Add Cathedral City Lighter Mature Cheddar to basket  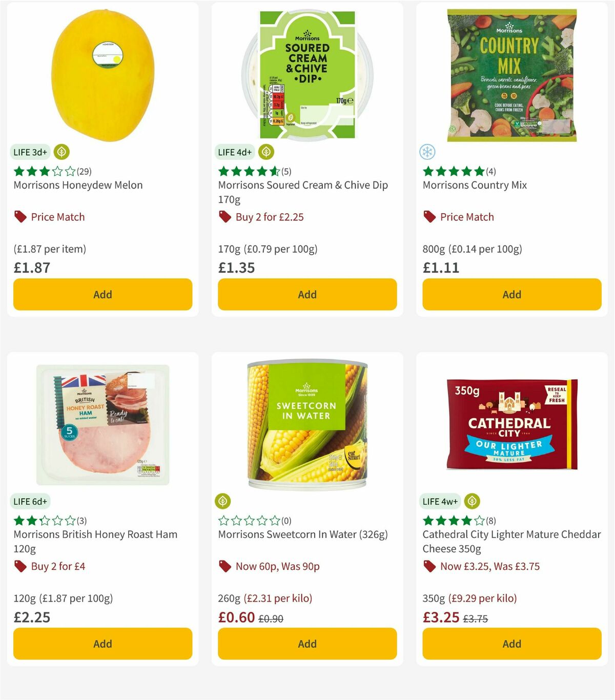coord(511,644)
